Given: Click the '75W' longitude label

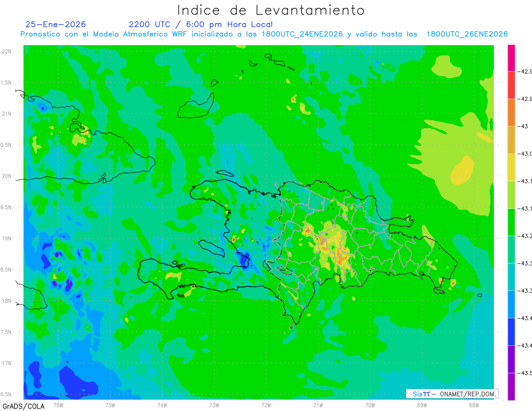Looking at the screenshot, I should tap(110, 405).
